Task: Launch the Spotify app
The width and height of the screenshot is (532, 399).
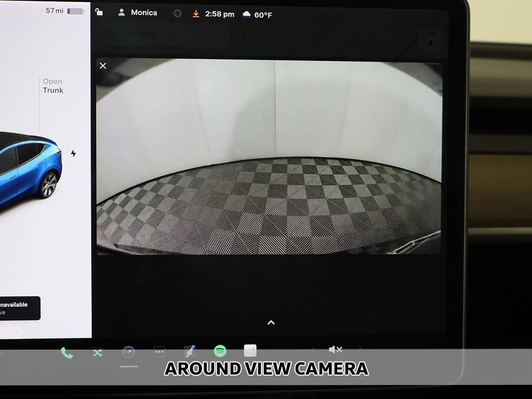Action: coord(220,351)
